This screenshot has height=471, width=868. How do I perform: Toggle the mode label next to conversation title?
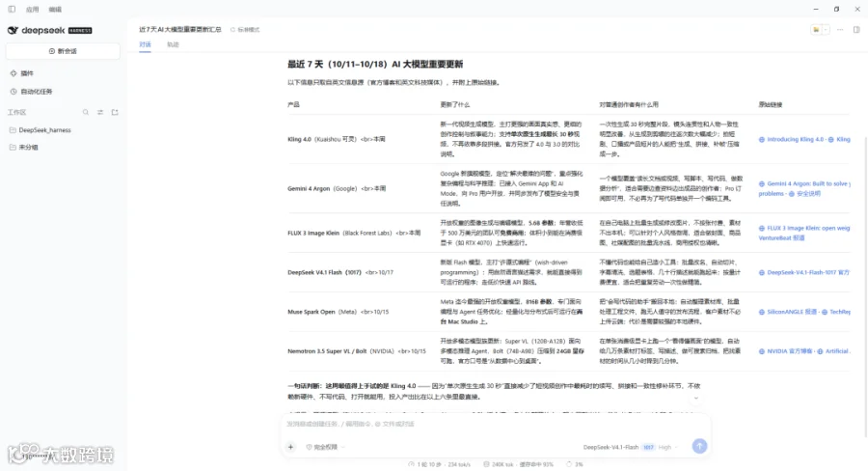pyautogui.click(x=245, y=29)
